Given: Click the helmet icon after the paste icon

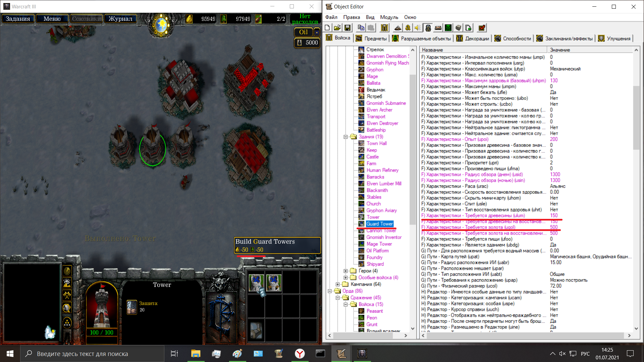Looking at the screenshot, I should tap(384, 28).
